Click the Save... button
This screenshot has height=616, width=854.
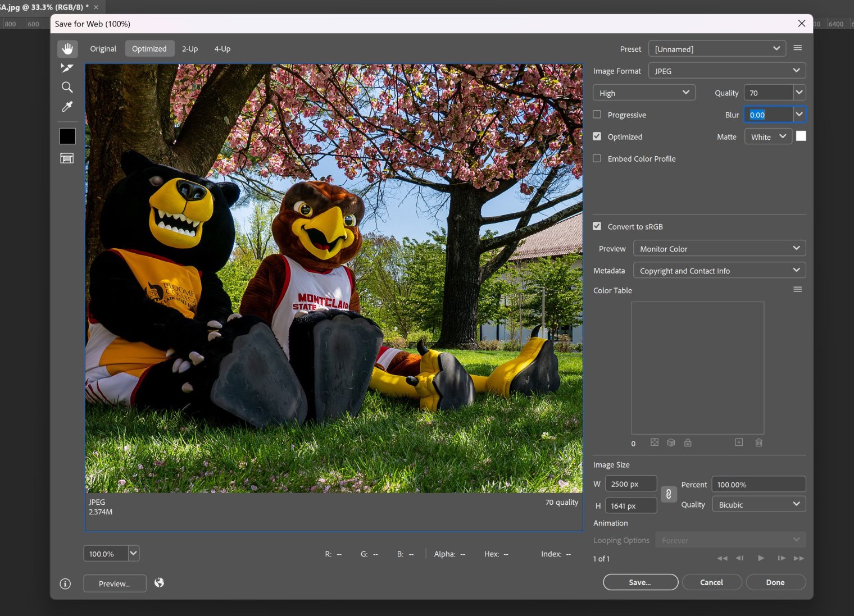[640, 582]
